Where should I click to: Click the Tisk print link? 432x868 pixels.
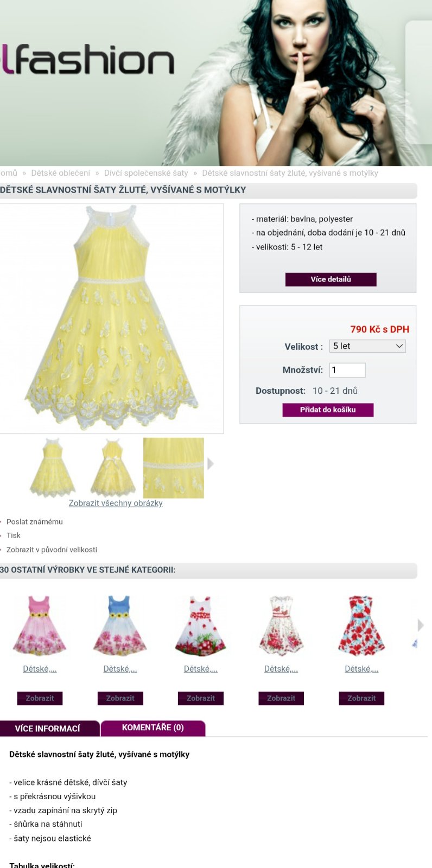(x=14, y=535)
